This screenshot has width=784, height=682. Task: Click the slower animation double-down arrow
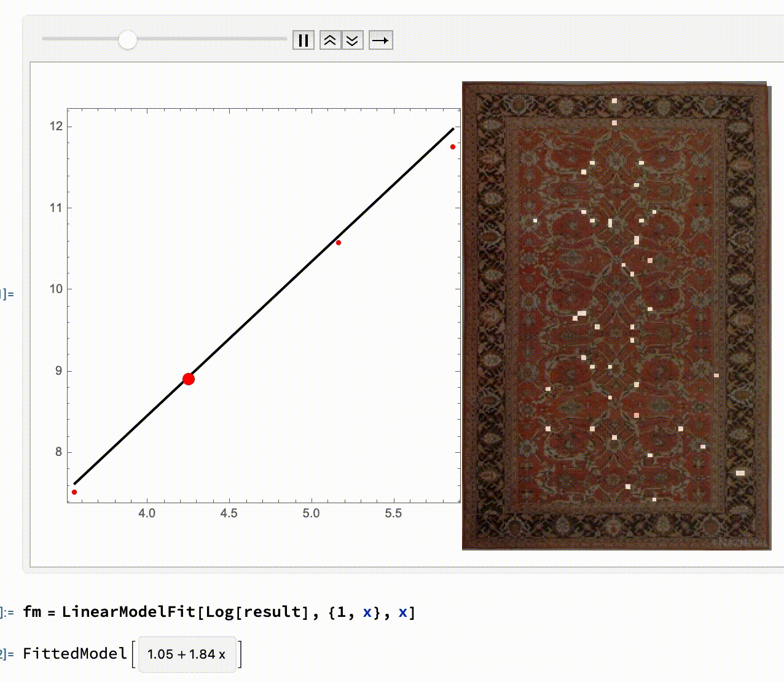click(x=353, y=41)
